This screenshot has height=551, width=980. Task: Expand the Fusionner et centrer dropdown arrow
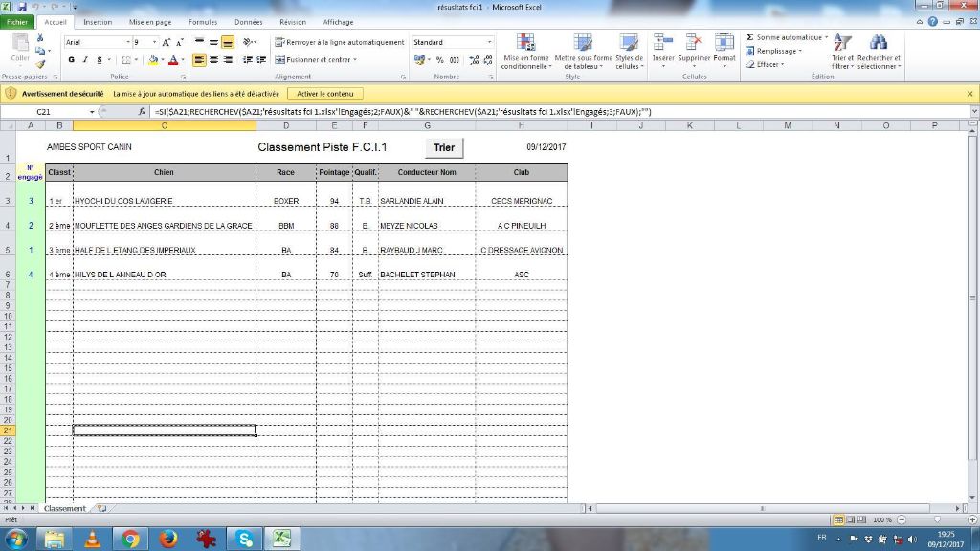click(355, 60)
